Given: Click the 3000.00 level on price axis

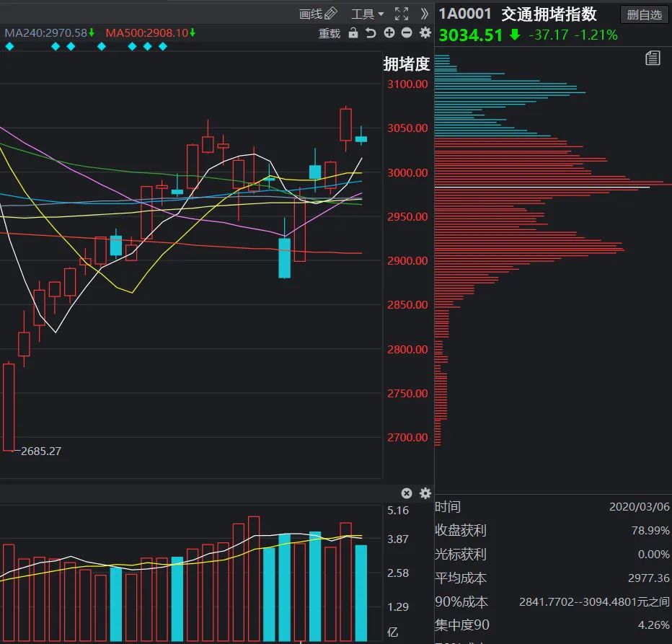Looking at the screenshot, I should point(409,172).
